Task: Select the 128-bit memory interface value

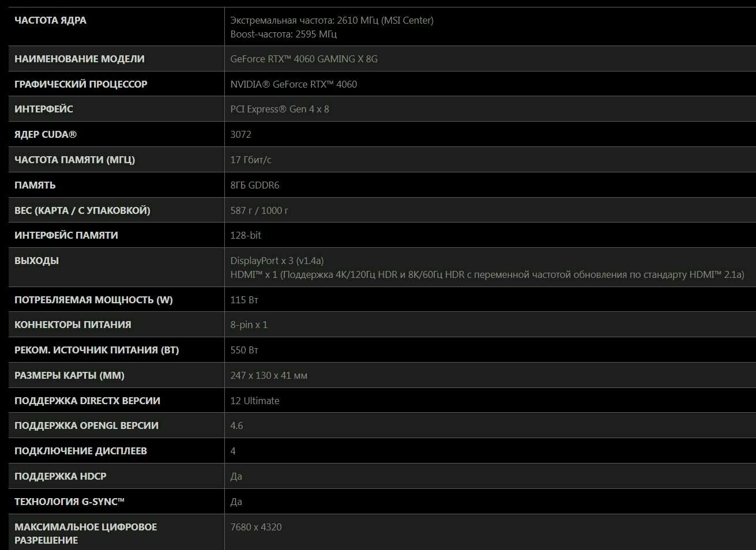Action: [246, 235]
